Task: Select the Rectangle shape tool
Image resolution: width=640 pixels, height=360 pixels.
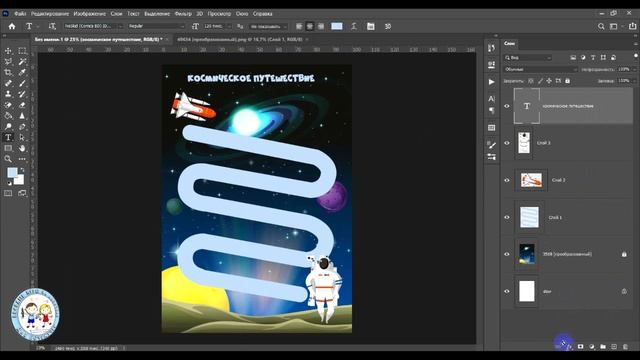Action: [8, 148]
